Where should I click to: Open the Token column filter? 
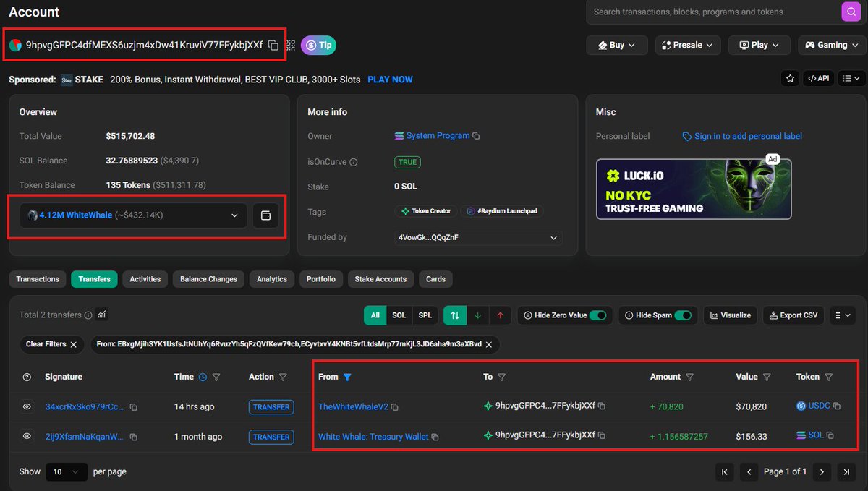pyautogui.click(x=829, y=377)
